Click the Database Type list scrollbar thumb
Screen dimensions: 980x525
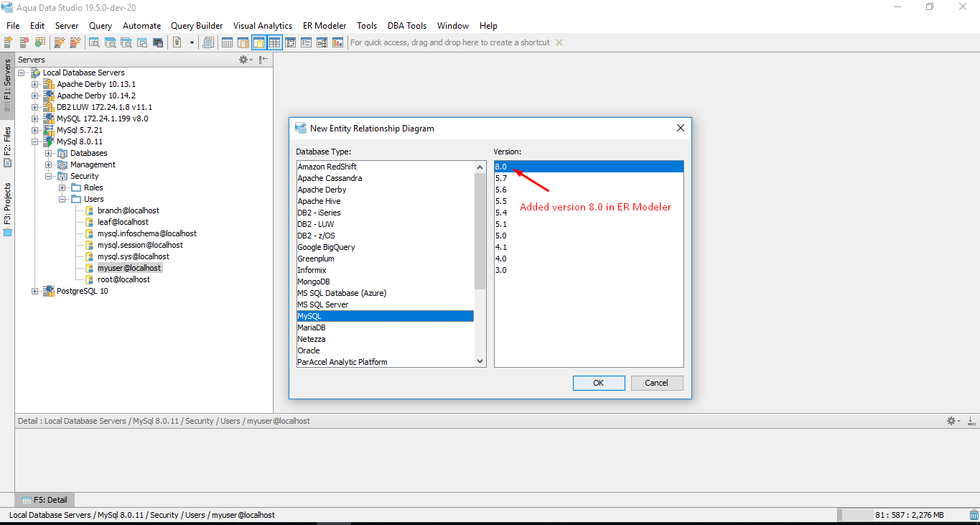point(480,231)
